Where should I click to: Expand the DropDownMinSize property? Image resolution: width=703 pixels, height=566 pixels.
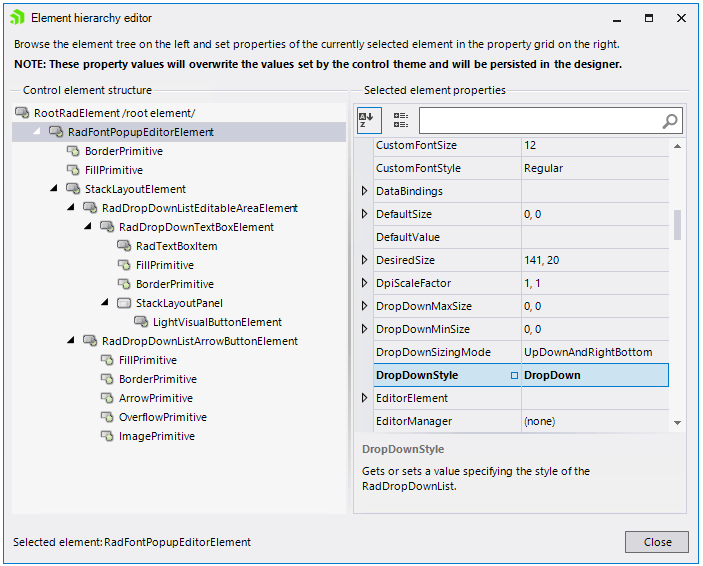(365, 329)
